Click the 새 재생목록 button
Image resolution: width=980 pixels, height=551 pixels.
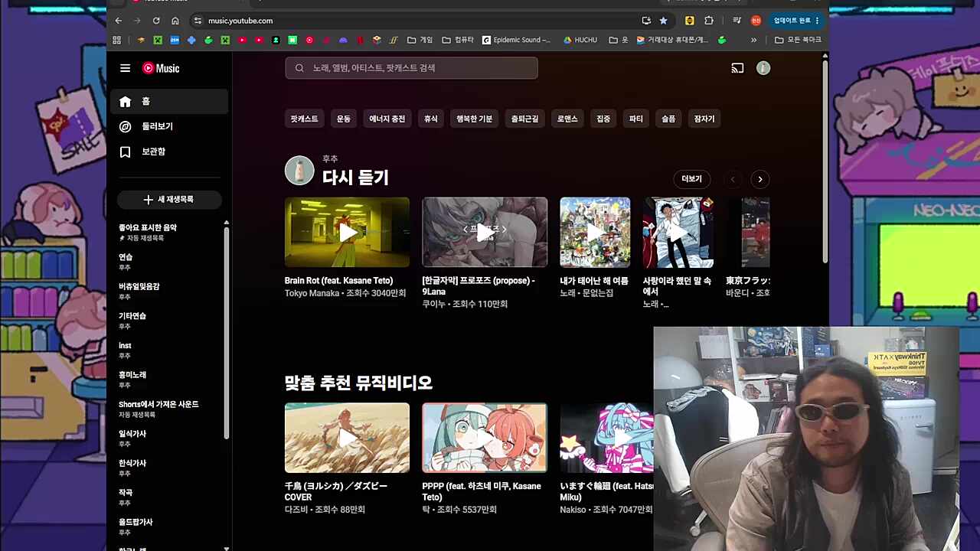click(x=169, y=200)
